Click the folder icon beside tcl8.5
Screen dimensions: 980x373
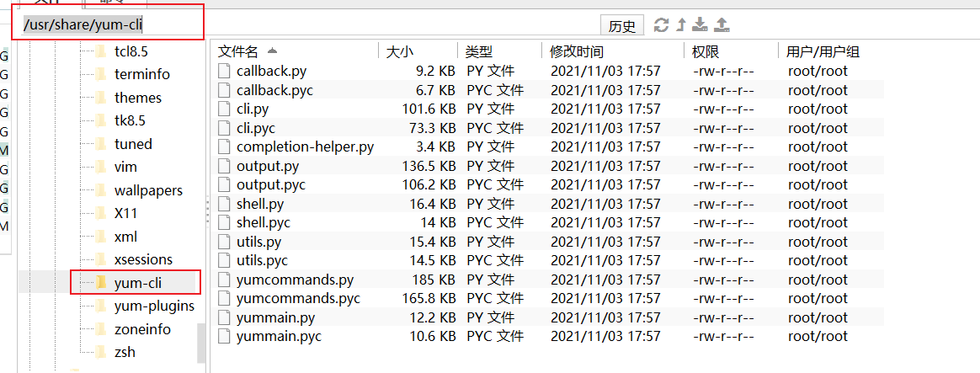100,51
